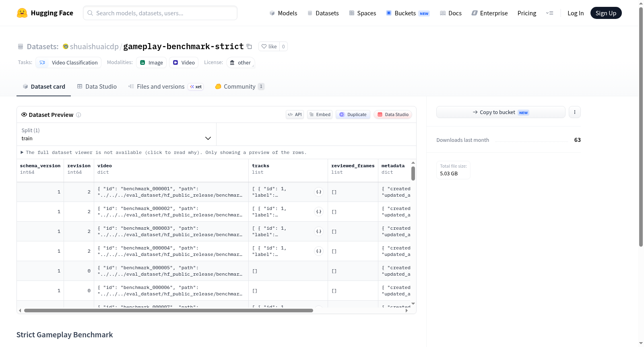Click the search magnifier icon
Image resolution: width=644 pixels, height=347 pixels.
coord(90,13)
